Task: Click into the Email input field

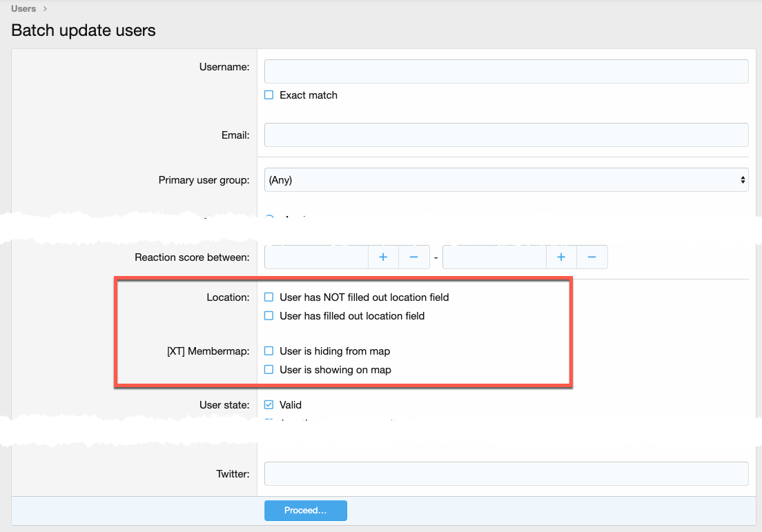Action: [506, 135]
